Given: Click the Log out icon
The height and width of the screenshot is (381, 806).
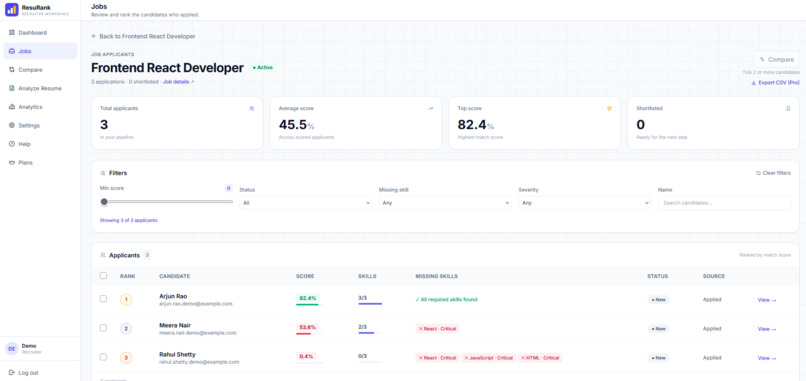Looking at the screenshot, I should click(12, 373).
